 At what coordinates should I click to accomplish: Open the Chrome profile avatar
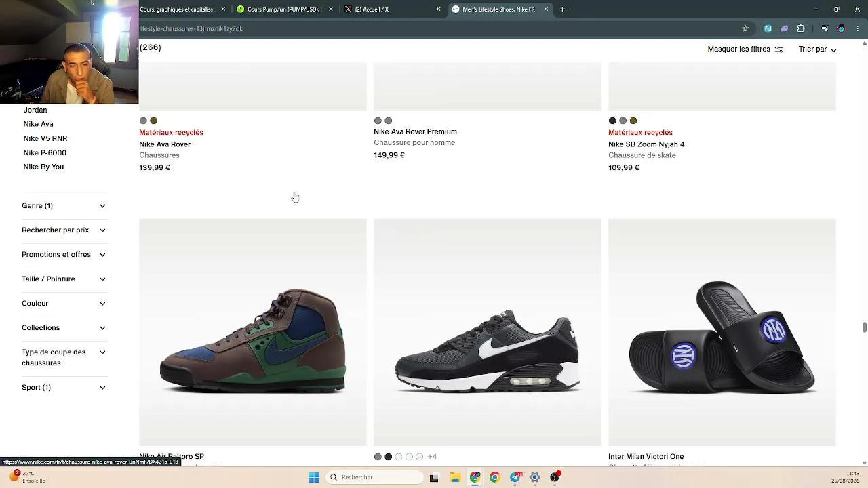click(x=842, y=28)
